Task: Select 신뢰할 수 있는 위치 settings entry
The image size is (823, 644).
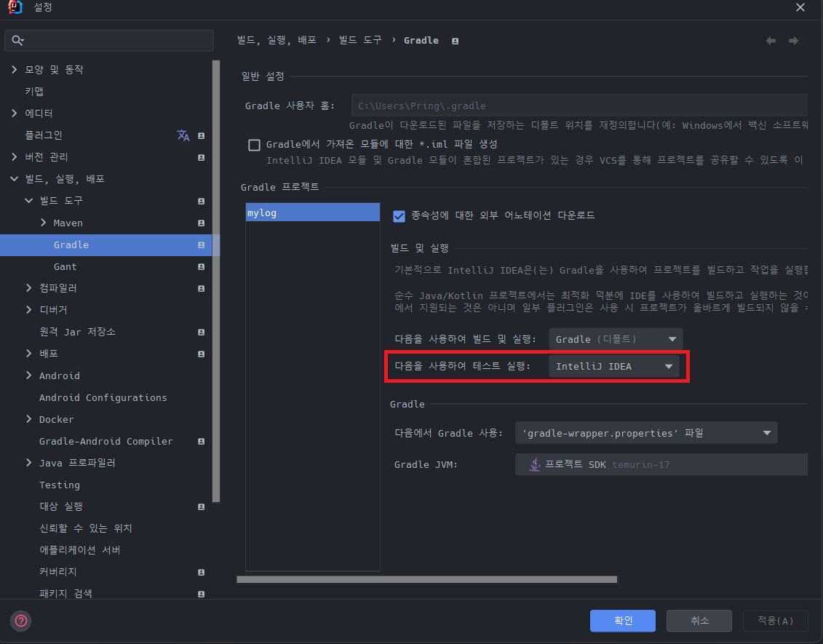Action: click(86, 528)
